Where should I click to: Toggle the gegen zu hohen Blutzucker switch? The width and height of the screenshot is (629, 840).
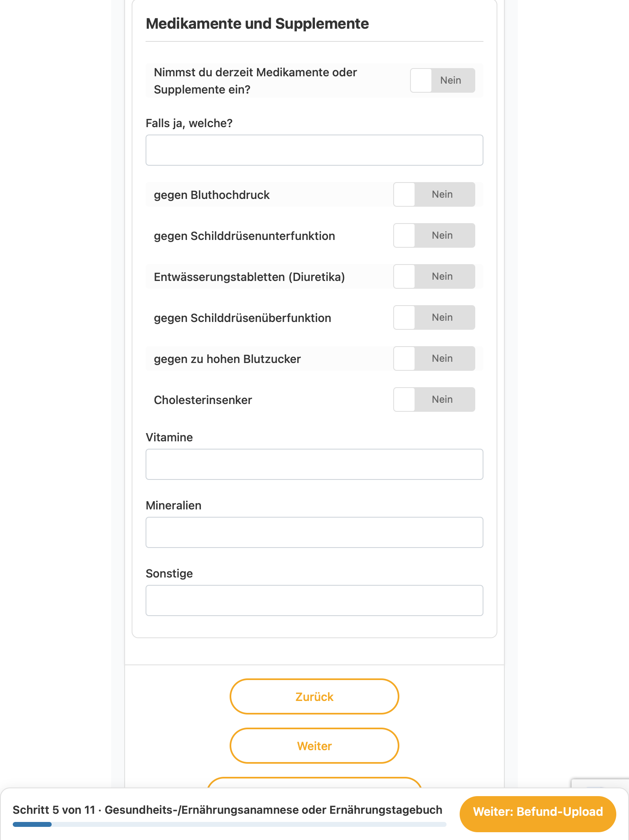(x=434, y=358)
